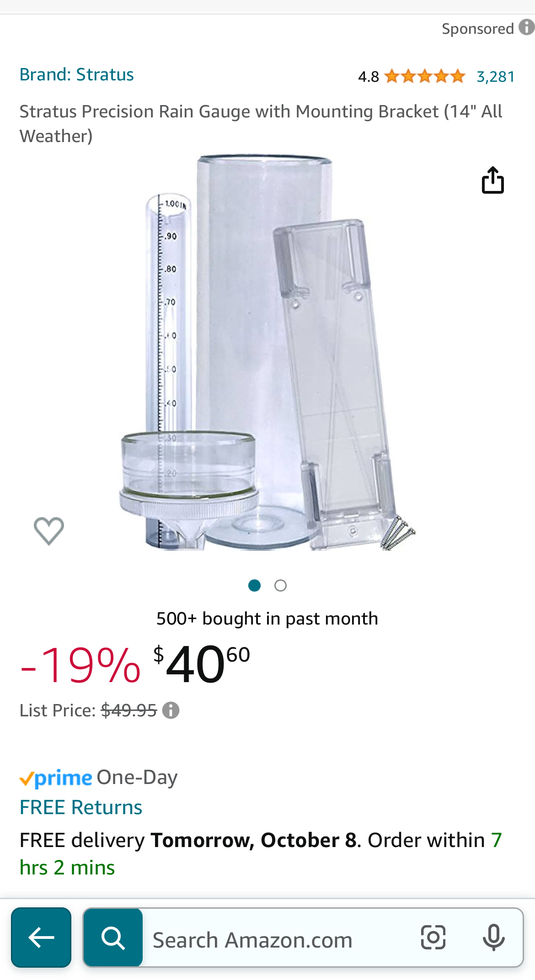The image size is (535, 980).
Task: Tap the Sponsored label
Action: point(478,28)
